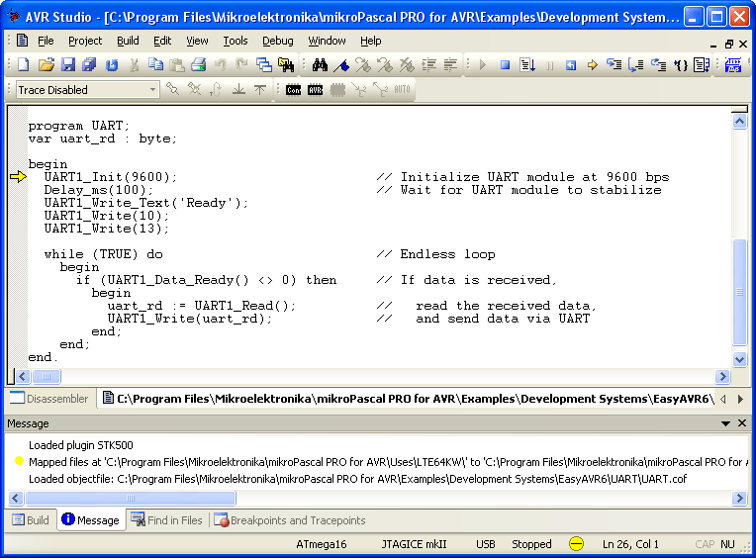Open the Project menu
The height and width of the screenshot is (558, 756).
[85, 41]
